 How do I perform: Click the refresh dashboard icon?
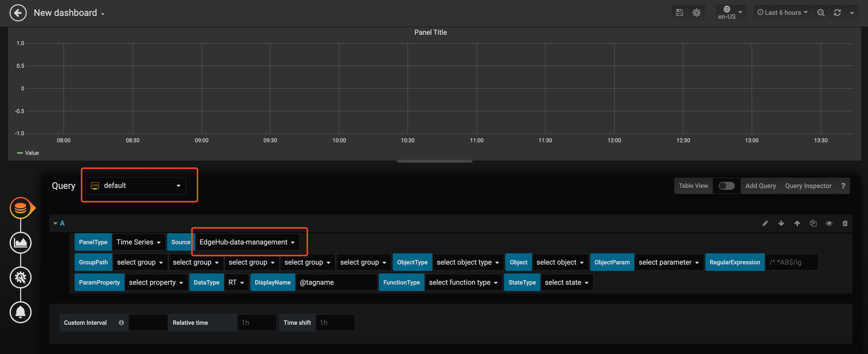(x=837, y=13)
